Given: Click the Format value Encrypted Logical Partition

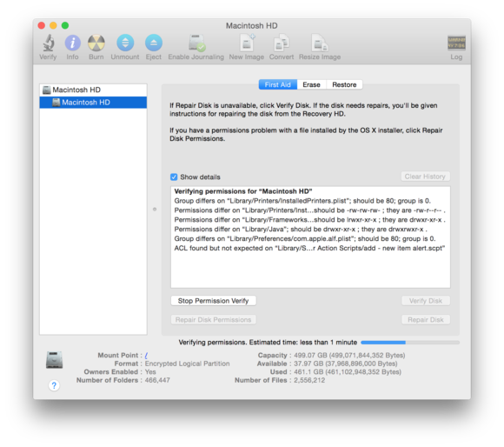Looking at the screenshot, I should point(187,364).
